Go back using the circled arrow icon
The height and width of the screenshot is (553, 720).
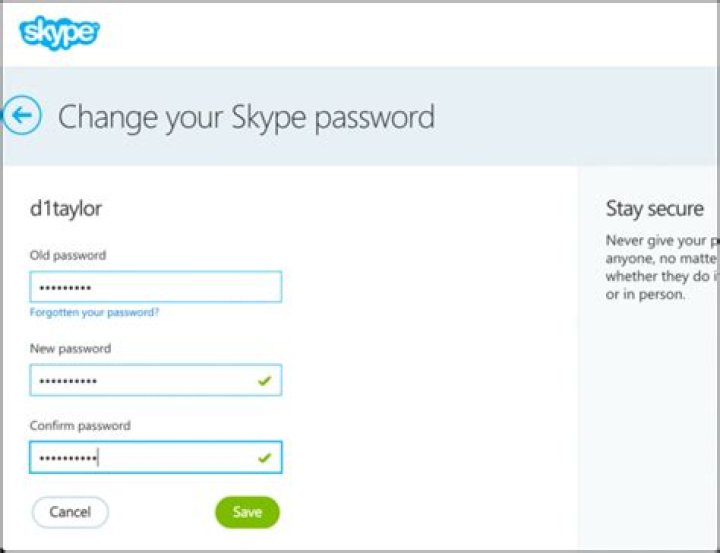tap(22, 116)
